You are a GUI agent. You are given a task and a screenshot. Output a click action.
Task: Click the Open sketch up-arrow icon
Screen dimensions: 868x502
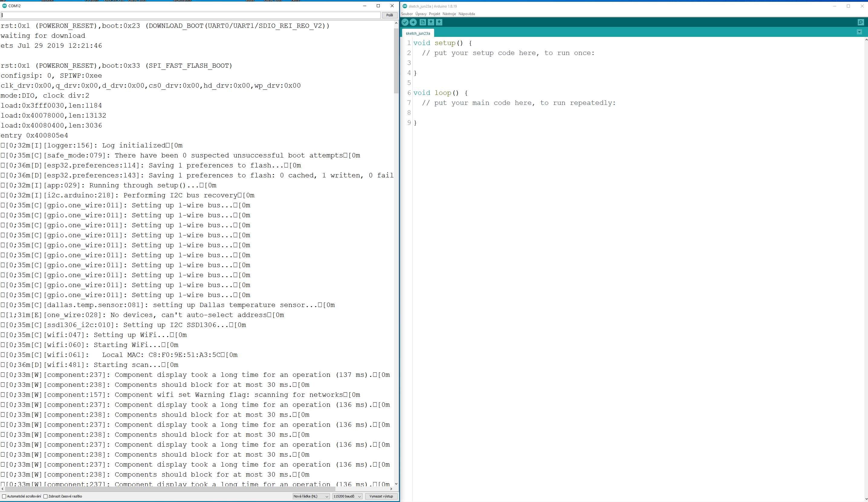[431, 22]
